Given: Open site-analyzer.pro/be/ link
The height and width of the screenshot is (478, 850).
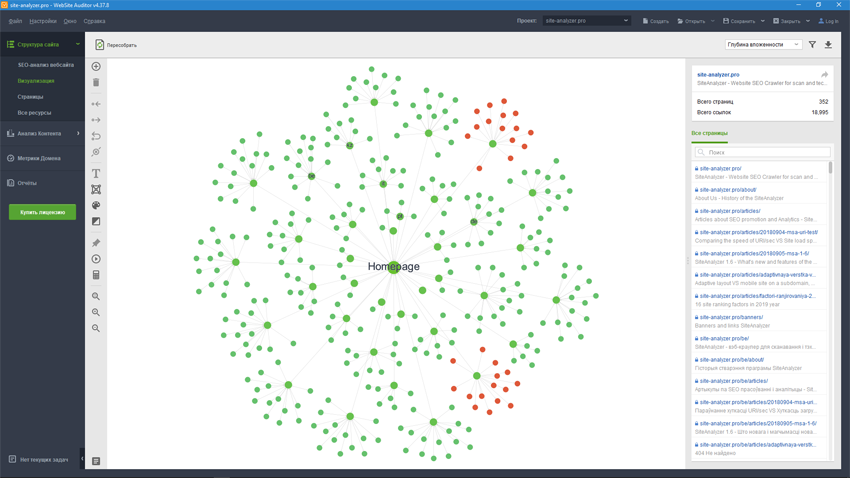Looking at the screenshot, I should click(724, 339).
